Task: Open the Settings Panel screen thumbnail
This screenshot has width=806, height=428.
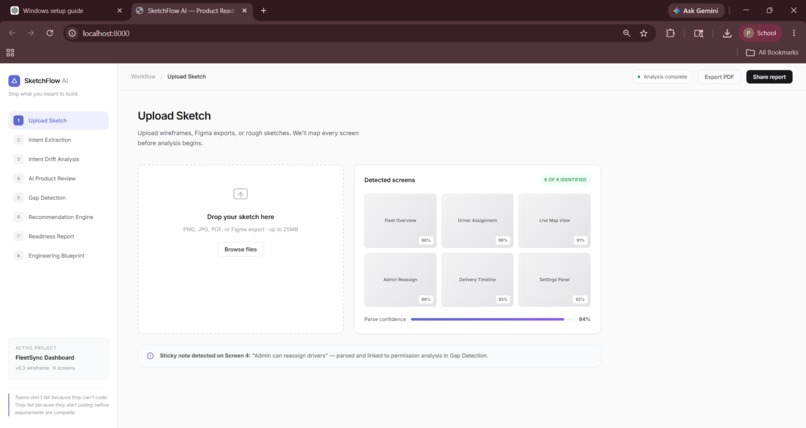Action: point(555,280)
